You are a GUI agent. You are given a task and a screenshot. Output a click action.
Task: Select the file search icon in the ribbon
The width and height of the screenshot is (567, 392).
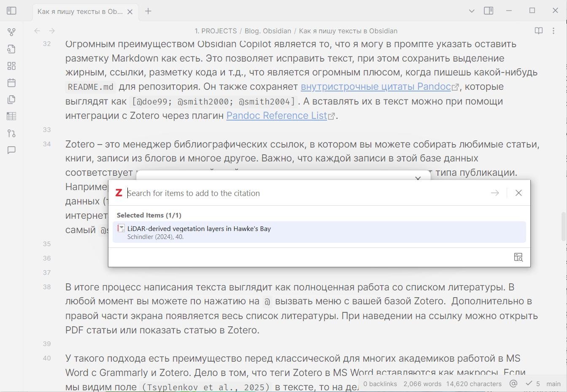[x=11, y=49]
